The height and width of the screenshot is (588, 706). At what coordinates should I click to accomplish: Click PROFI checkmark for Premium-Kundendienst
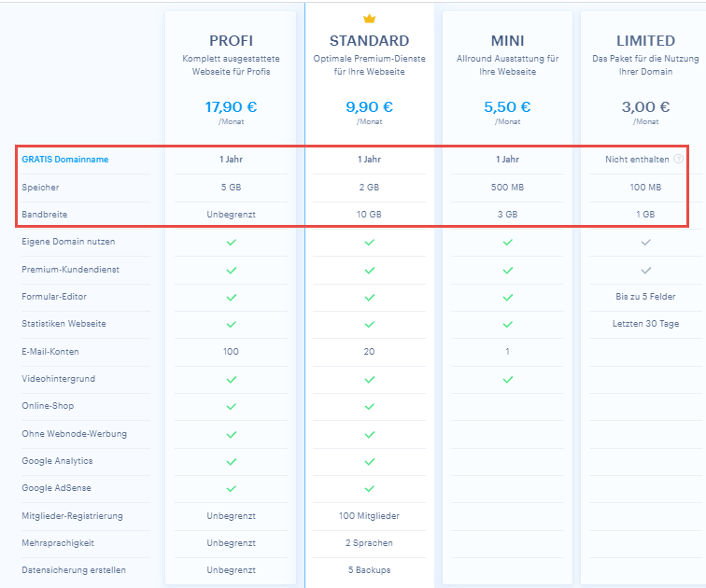pyautogui.click(x=231, y=271)
